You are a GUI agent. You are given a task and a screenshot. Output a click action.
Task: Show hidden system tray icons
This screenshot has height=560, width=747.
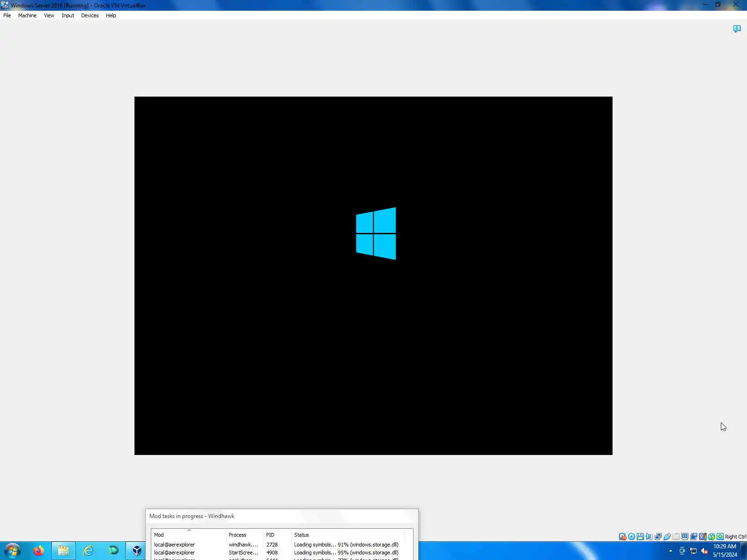click(x=670, y=551)
